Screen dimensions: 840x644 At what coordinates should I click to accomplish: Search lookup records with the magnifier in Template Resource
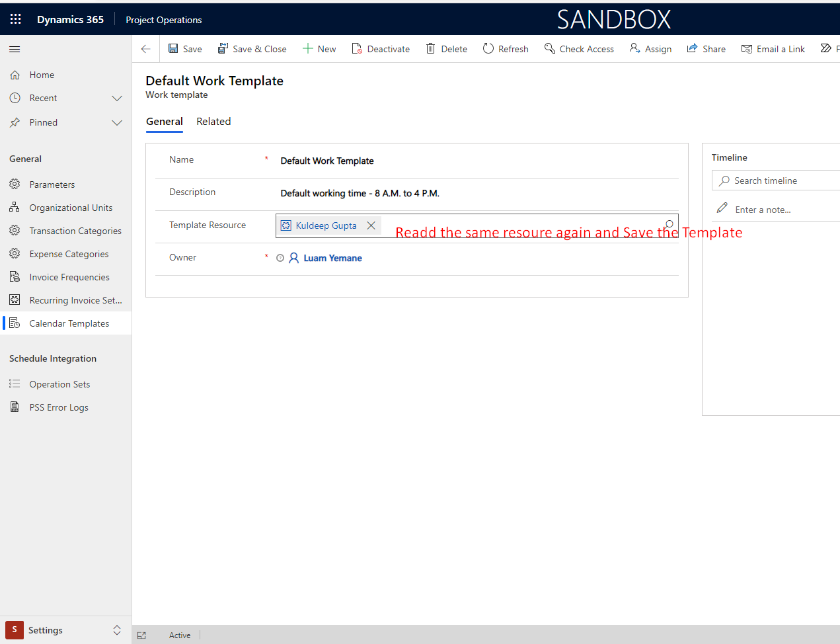pyautogui.click(x=669, y=225)
